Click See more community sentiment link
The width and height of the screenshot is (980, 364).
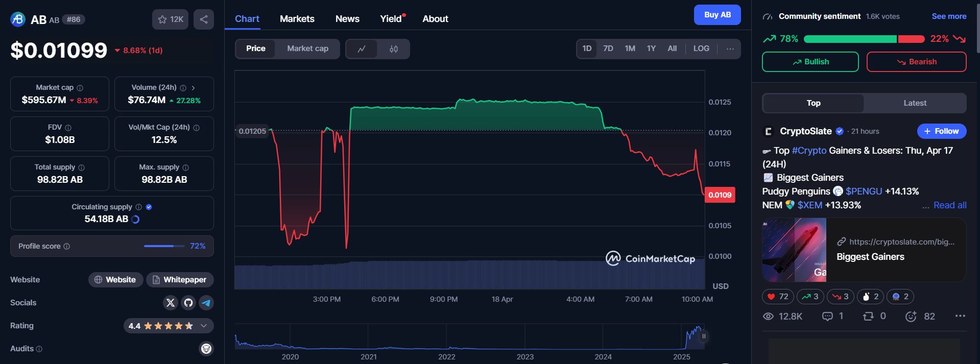coord(949,16)
